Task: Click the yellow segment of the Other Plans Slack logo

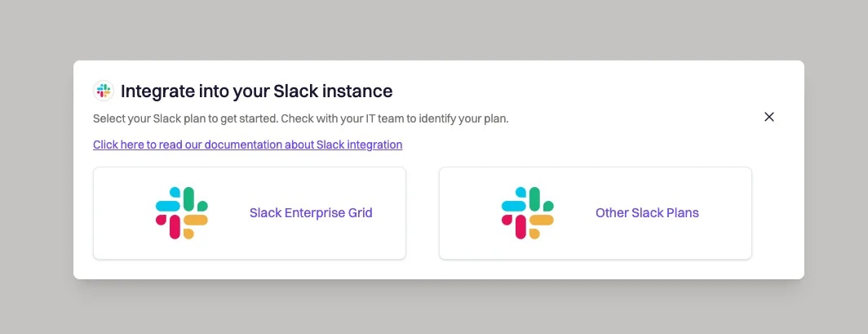Action: 542,220
